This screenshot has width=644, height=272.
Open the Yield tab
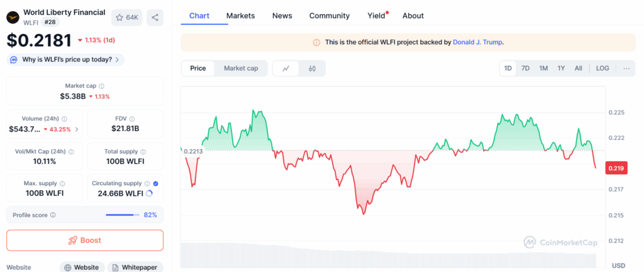377,16
